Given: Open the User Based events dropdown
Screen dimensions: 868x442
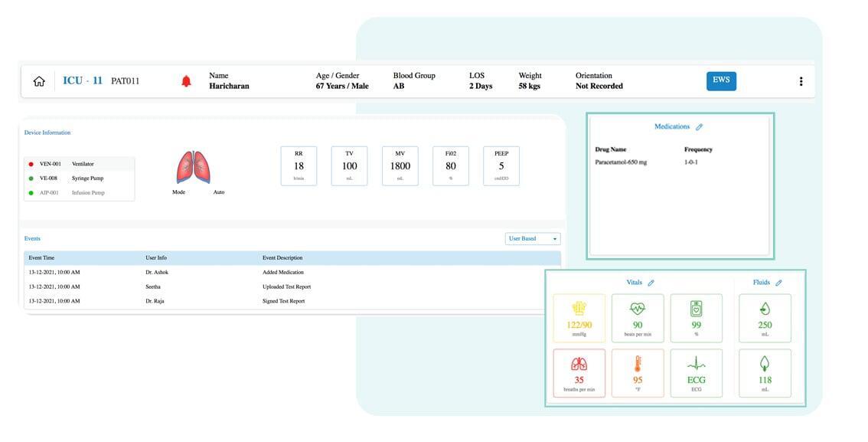Looking at the screenshot, I should [x=533, y=239].
